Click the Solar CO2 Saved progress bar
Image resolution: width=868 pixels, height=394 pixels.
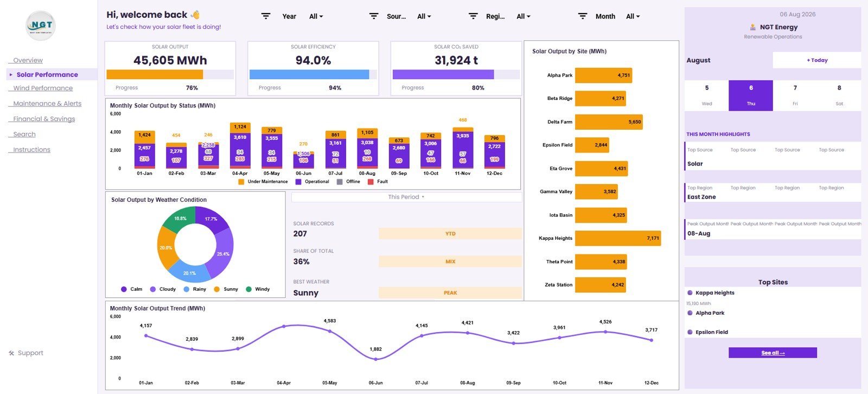pos(456,74)
